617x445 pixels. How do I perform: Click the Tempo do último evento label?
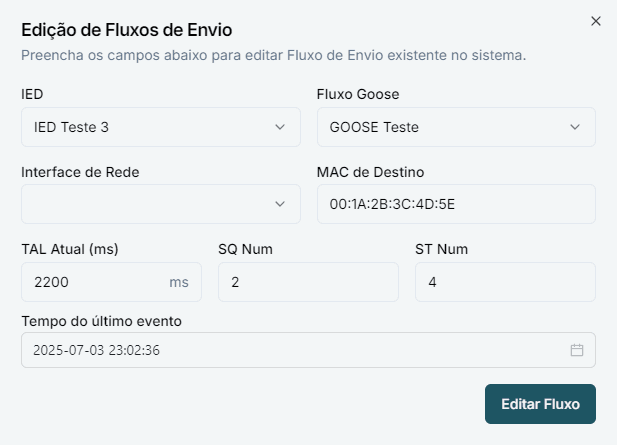coord(102,321)
